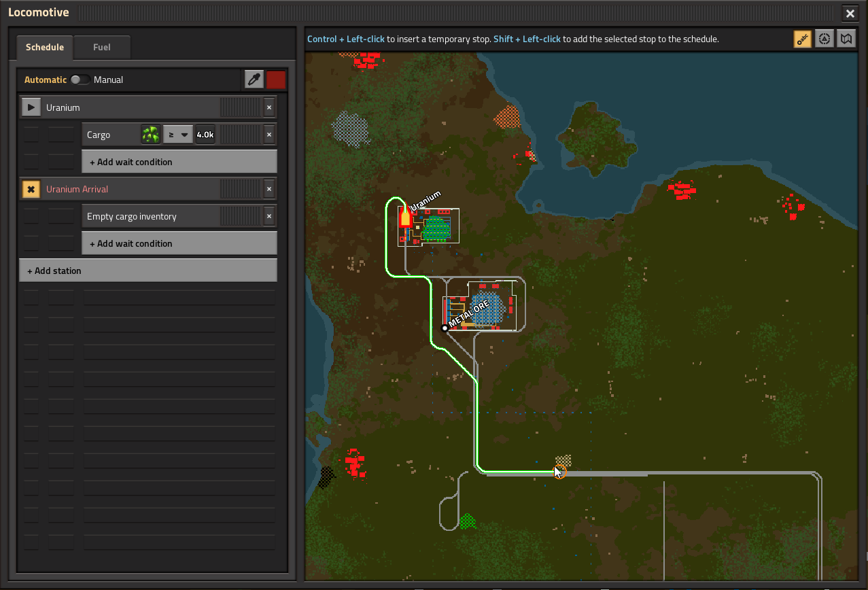
Task: Select the uranium ore cargo item icon
Action: [x=151, y=135]
